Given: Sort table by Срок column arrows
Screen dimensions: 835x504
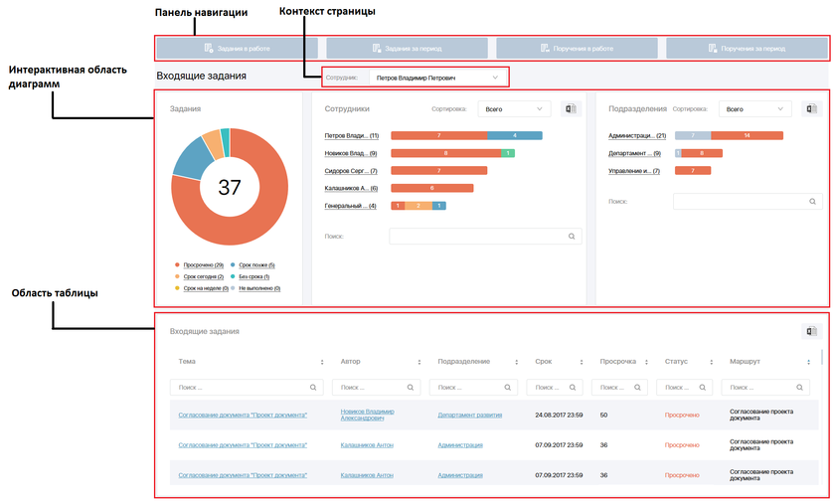Looking at the screenshot, I should pyautogui.click(x=581, y=362).
